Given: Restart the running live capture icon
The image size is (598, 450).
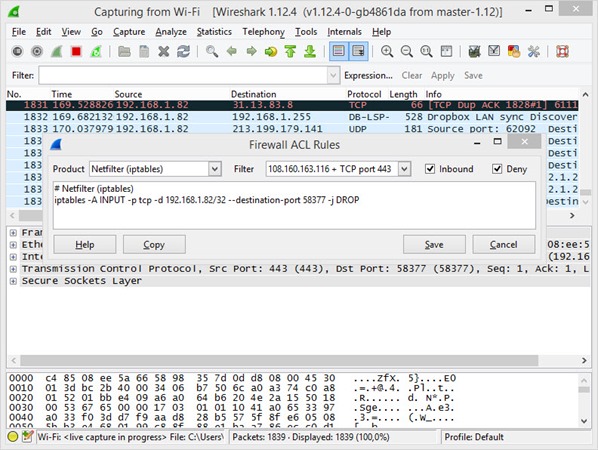Looking at the screenshot, I should (x=95, y=51).
